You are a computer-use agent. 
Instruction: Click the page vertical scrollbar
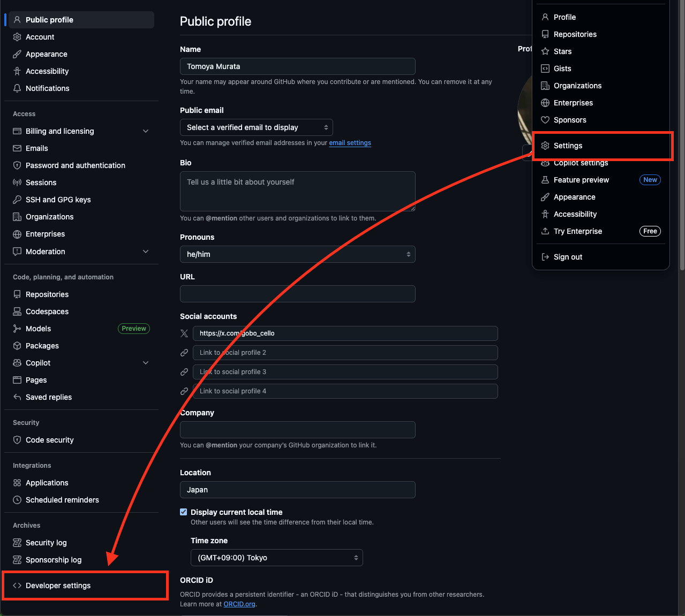[x=681, y=134]
